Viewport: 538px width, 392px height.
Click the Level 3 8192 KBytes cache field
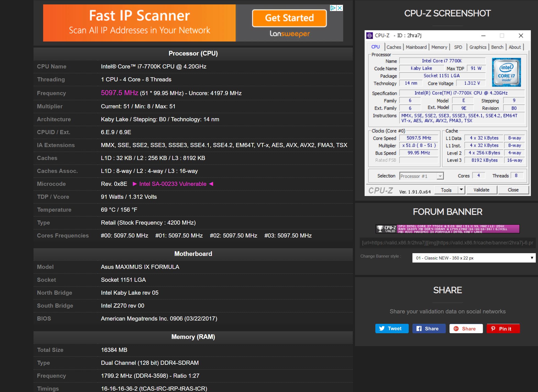coord(484,160)
